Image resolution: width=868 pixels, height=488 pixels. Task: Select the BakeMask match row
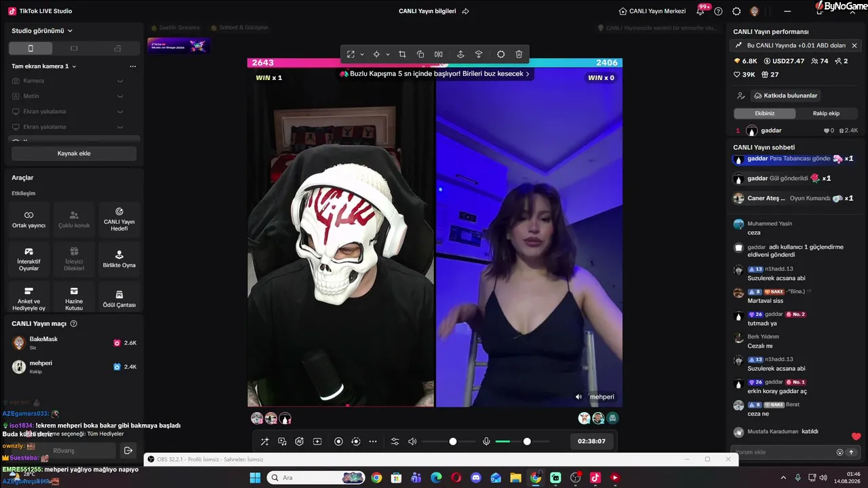tap(74, 343)
